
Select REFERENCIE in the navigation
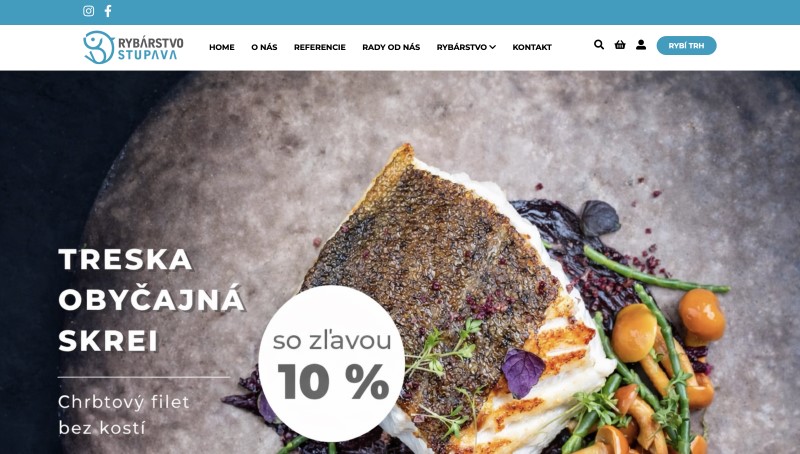(x=320, y=47)
